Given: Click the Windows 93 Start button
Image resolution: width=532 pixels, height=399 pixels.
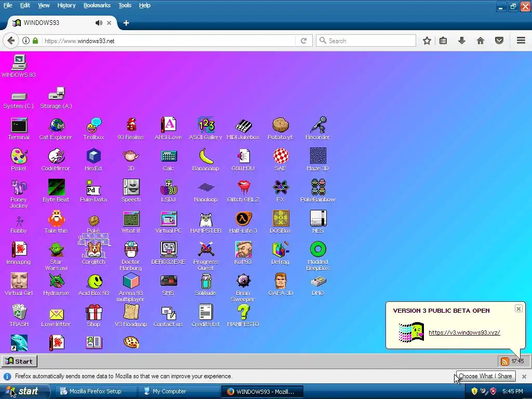Looking at the screenshot, I should [19, 362].
